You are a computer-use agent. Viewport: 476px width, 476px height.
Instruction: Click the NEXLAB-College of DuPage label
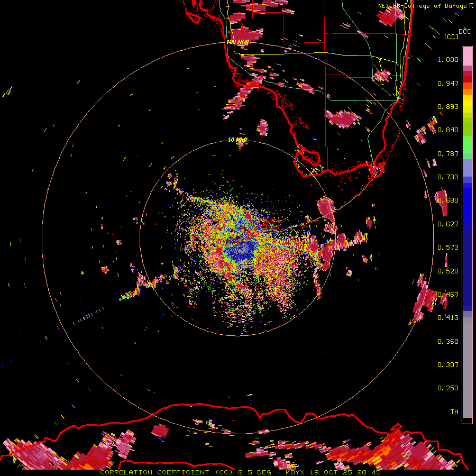(x=423, y=6)
